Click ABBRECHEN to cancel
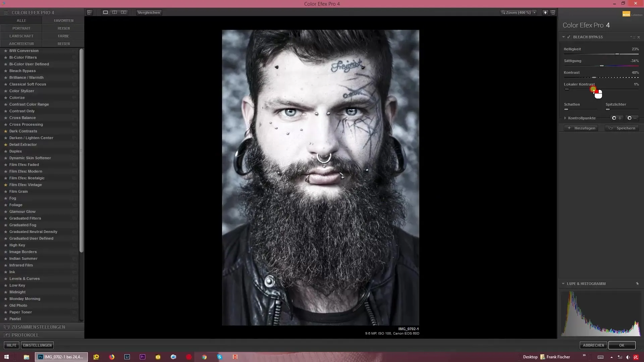The image size is (644, 362). tap(593, 345)
